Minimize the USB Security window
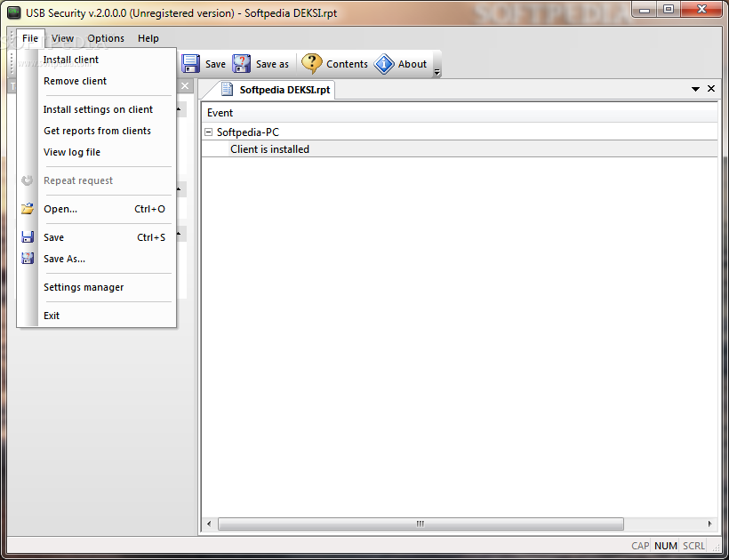Screen dimensions: 729x560 (x=645, y=10)
